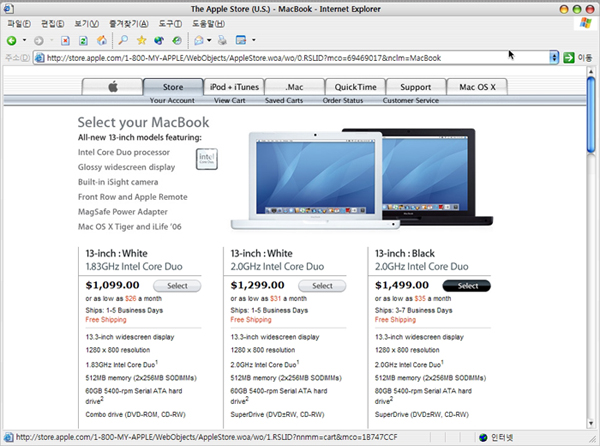Click the green Back arrow button
The width and height of the screenshot is (600, 446).
coord(11,40)
